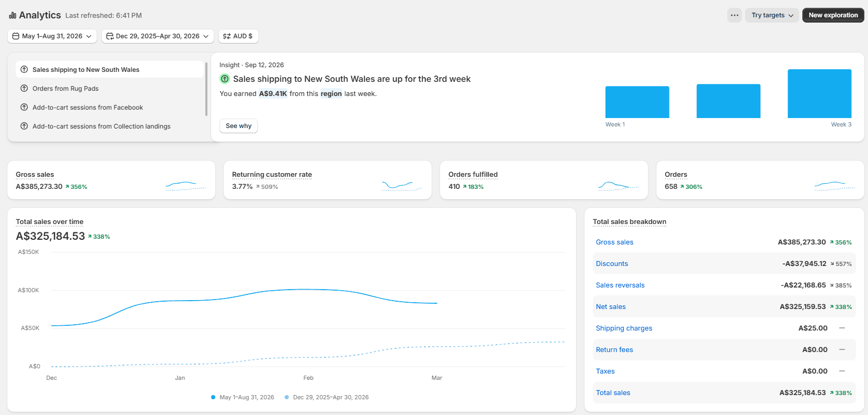Click the A$325,159.53 net sales value

coord(802,307)
